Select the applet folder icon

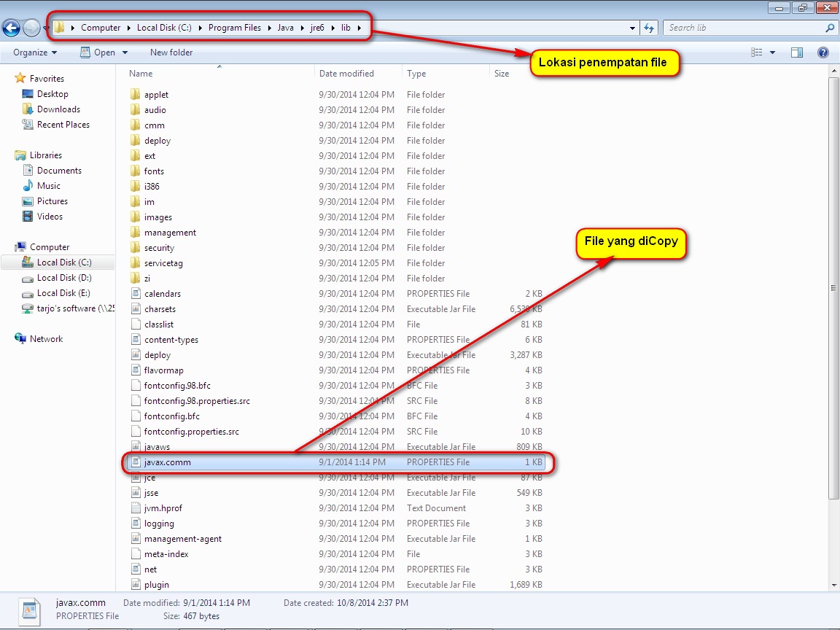(135, 94)
